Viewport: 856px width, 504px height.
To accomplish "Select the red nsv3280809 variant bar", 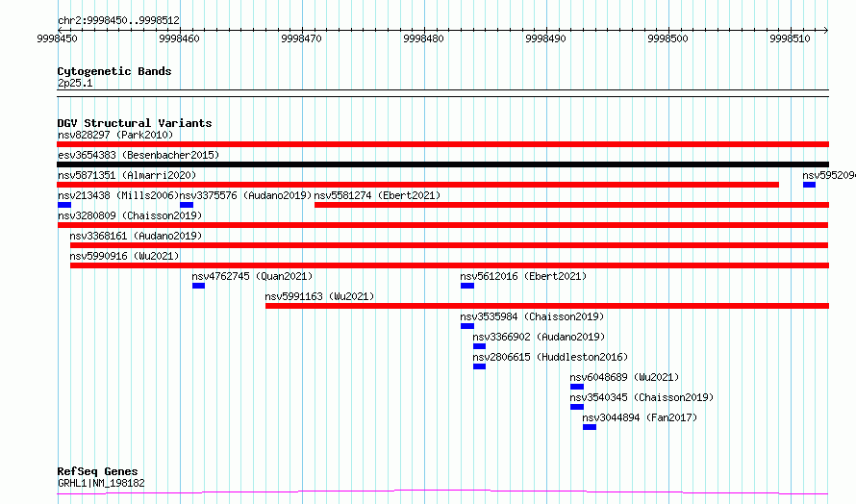I will click(x=442, y=225).
